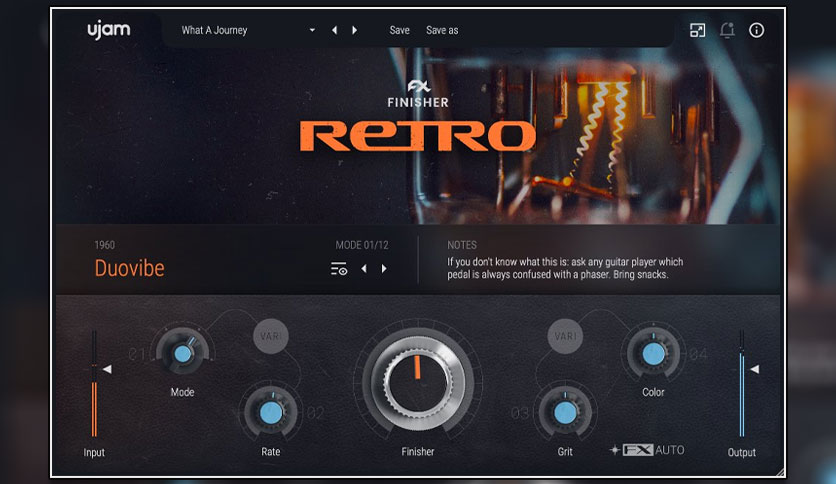The width and height of the screenshot is (836, 484).
Task: Click the Output level handle triangle
Action: 754,369
